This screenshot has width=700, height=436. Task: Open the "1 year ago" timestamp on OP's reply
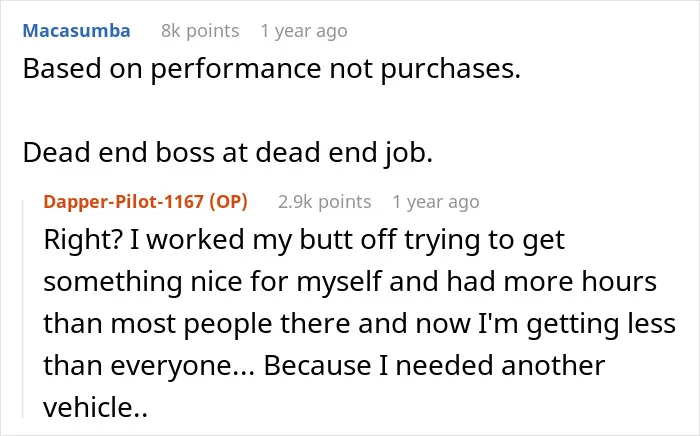(x=436, y=202)
